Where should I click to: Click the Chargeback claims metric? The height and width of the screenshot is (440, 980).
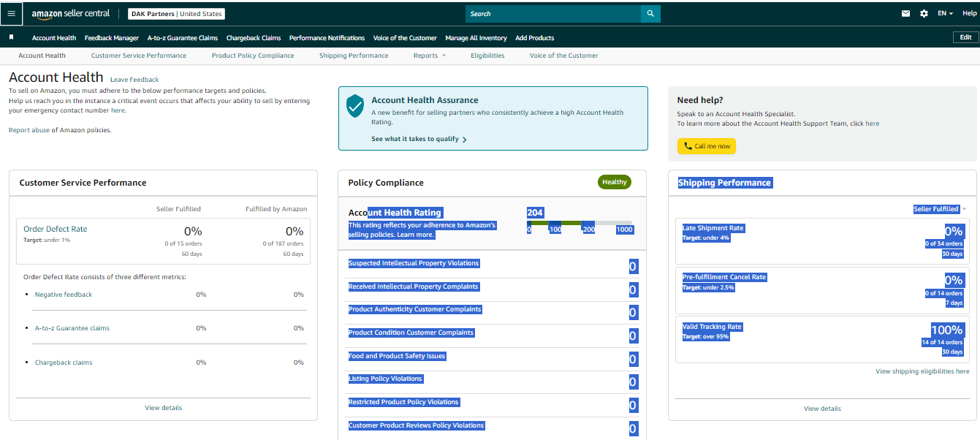[x=64, y=363]
